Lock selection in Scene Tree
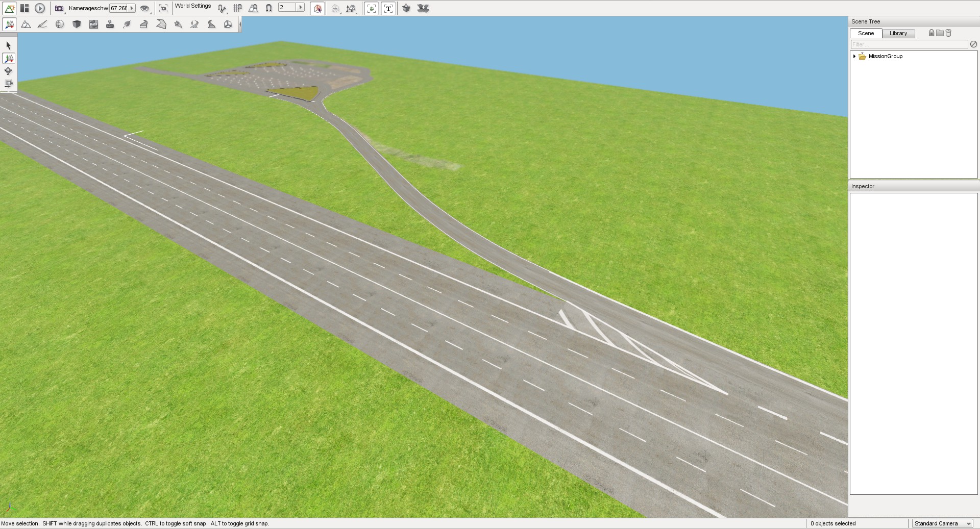980x529 pixels. coord(932,33)
